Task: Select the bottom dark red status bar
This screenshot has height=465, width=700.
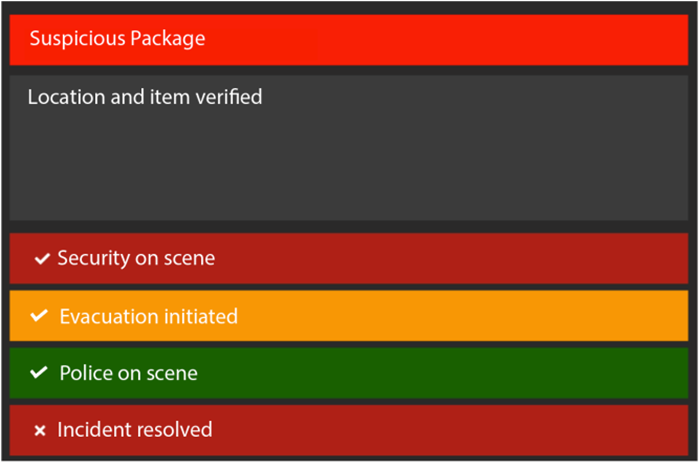Action: [349, 430]
